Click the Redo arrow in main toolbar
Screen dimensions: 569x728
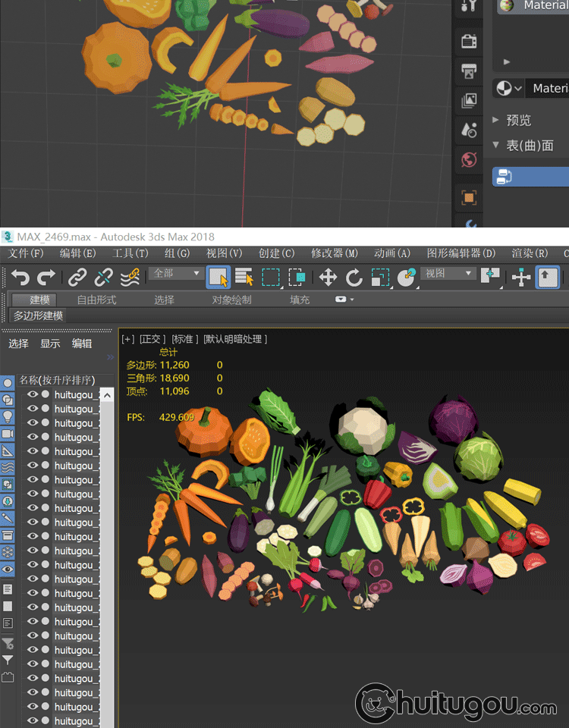[46, 277]
